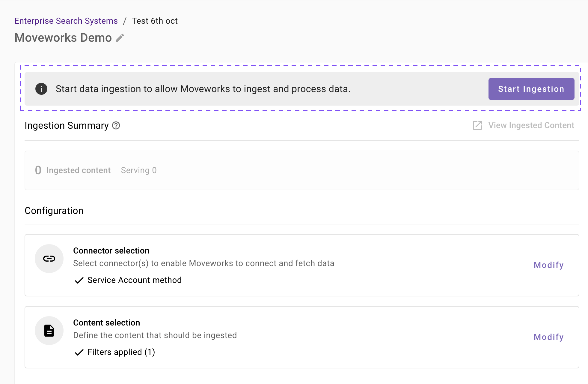Open the Ingestion Summary help question-mark icon
Screen dimensions: 588x384
pos(116,126)
